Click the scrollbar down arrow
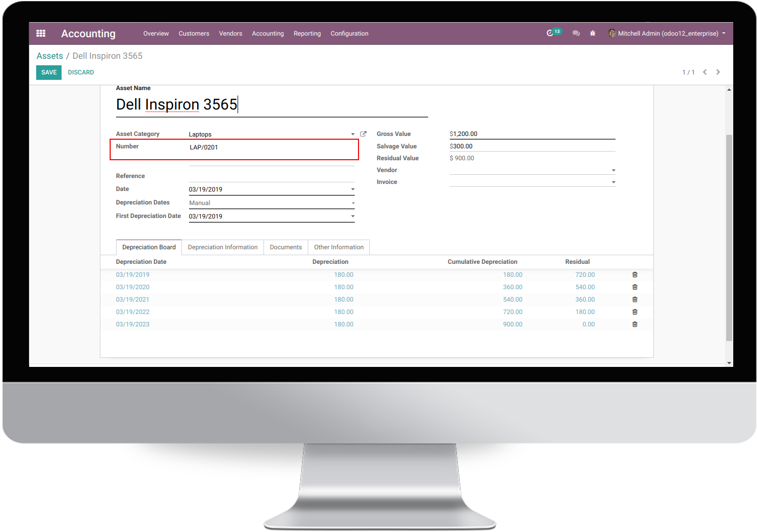The image size is (757, 532). point(729,363)
